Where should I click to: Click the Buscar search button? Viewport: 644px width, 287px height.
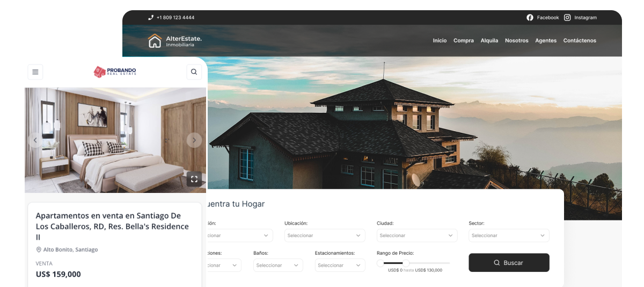point(509,263)
